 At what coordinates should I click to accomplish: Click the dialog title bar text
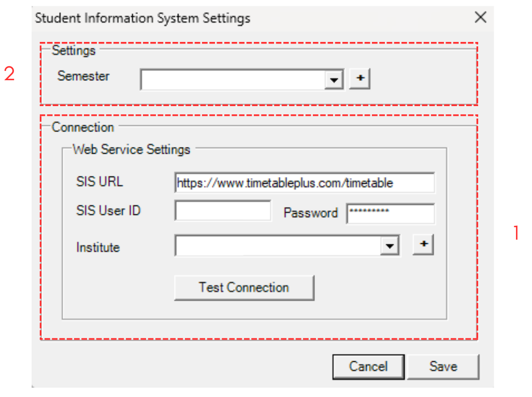coord(142,18)
